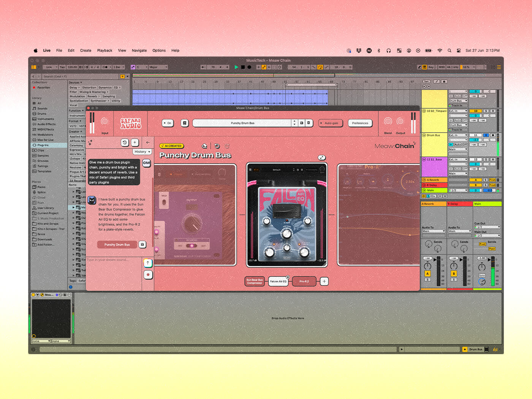
Task: Open the File menu
Action: [x=59, y=51]
